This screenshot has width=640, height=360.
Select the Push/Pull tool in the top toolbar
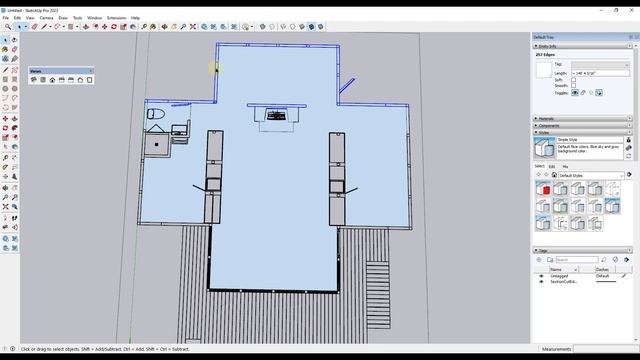coord(86,27)
